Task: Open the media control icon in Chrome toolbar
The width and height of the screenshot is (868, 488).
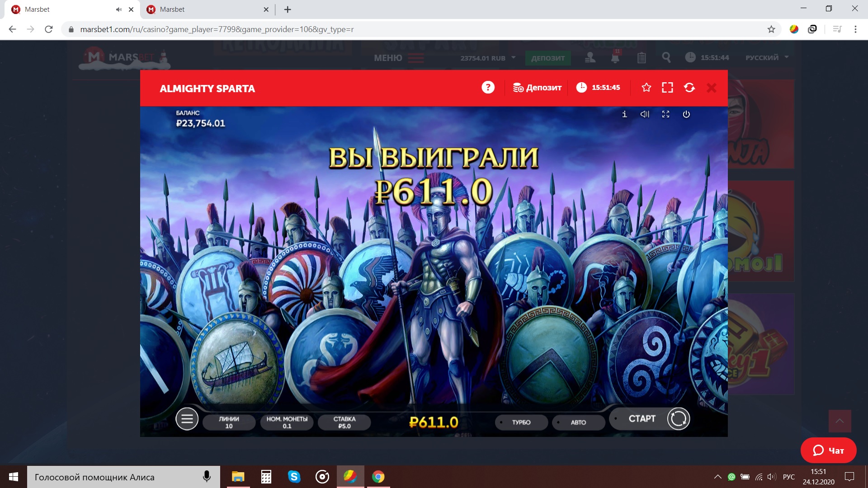Action: (x=837, y=29)
